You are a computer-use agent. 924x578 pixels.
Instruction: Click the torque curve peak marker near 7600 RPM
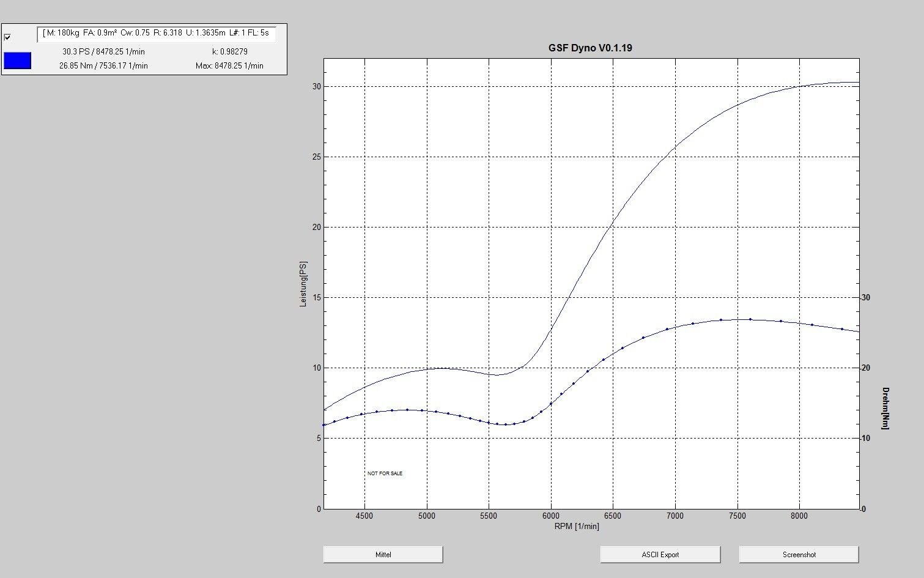click(750, 319)
